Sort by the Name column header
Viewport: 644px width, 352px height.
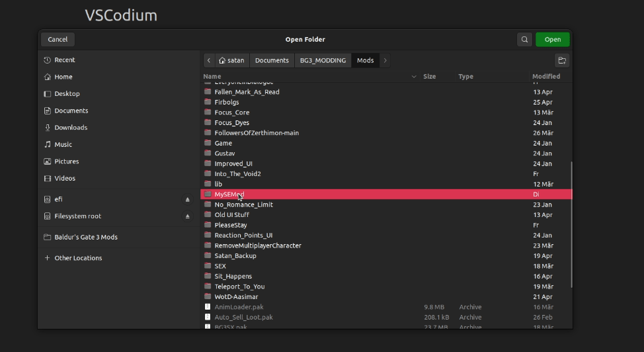click(x=311, y=77)
